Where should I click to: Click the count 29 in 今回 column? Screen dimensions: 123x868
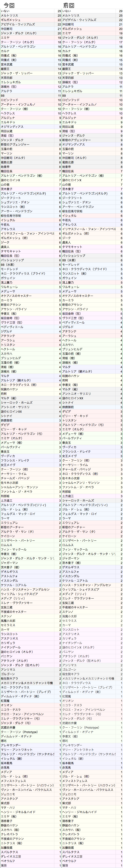click(x=59, y=11)
